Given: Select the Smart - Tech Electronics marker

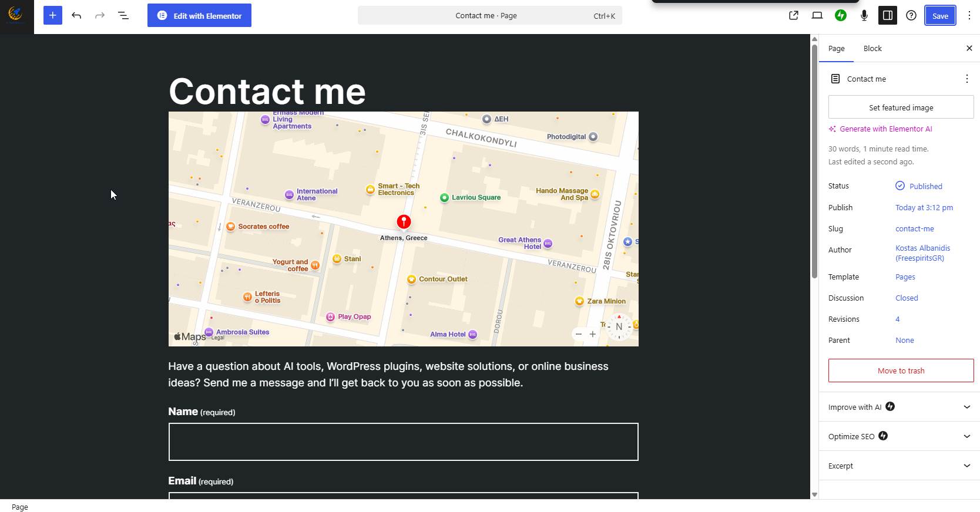Looking at the screenshot, I should click(370, 189).
